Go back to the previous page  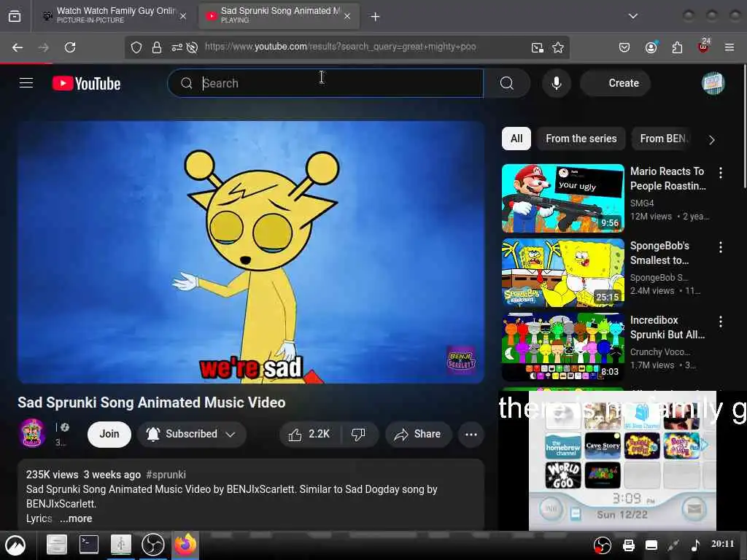[18, 47]
